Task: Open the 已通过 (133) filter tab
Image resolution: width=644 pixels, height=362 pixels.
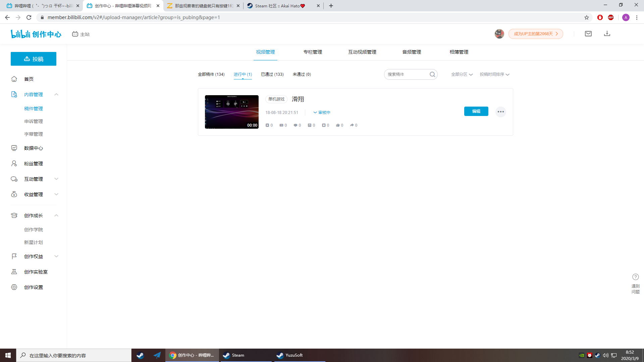Action: coord(272,74)
